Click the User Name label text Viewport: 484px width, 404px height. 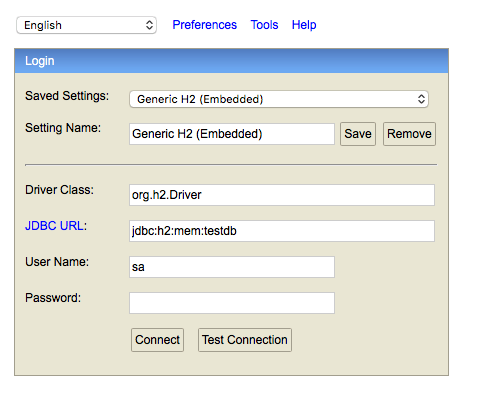coord(57,262)
